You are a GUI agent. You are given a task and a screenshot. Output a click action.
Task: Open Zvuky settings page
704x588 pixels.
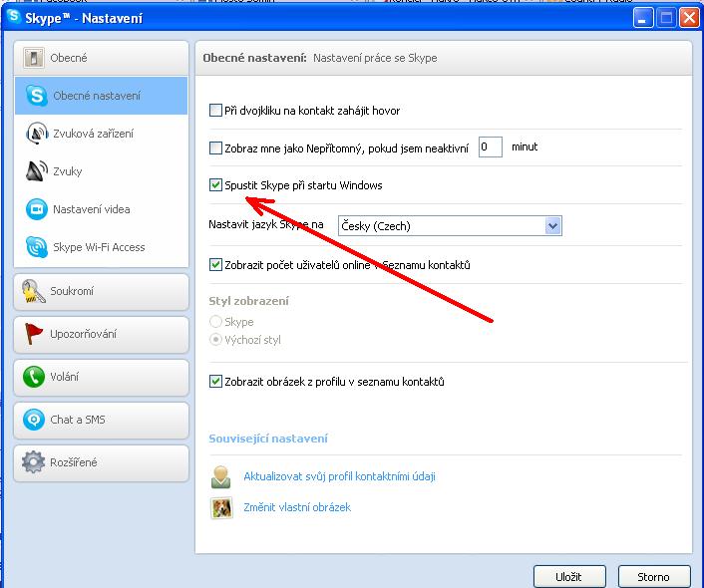[101, 171]
